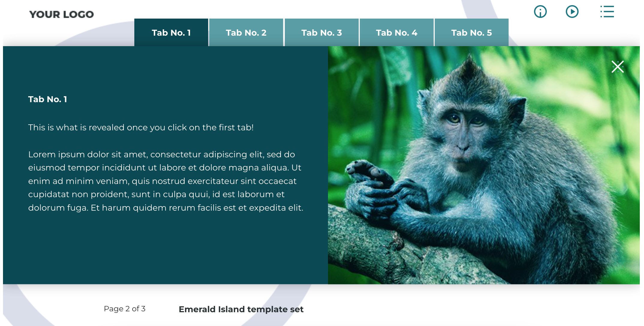
Task: Select Tab No. 1 tab
Action: coord(170,32)
